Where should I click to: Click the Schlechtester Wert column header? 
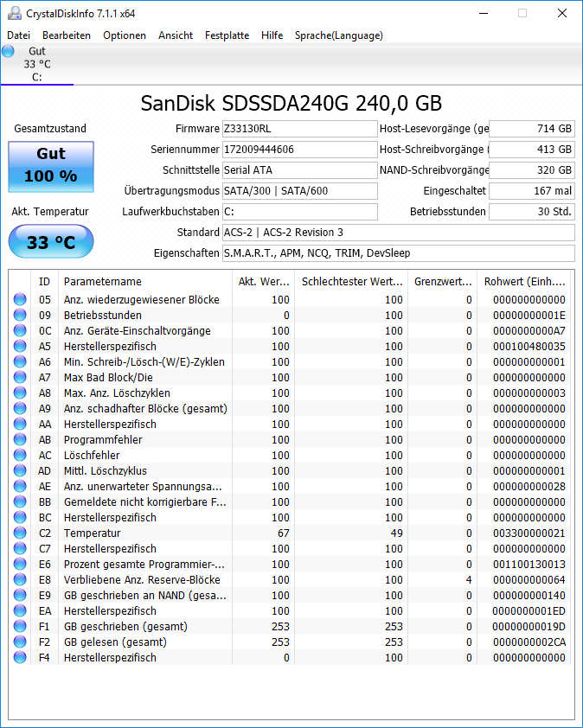351,281
